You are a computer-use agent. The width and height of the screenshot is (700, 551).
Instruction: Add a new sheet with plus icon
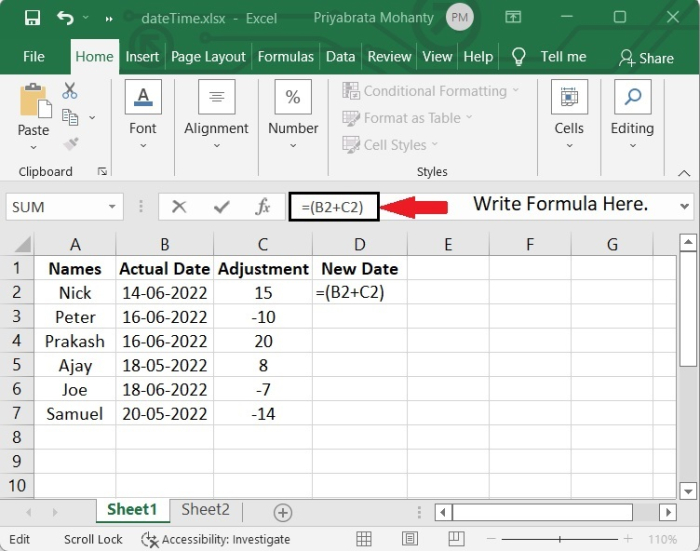point(283,512)
